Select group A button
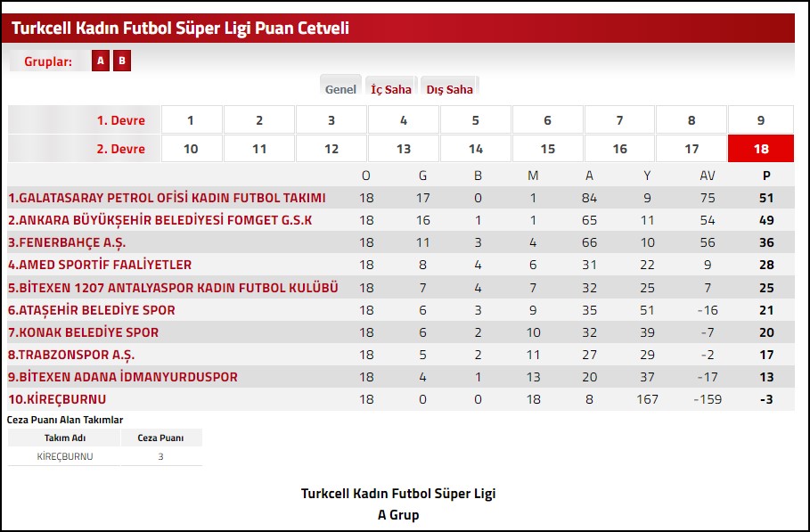 click(x=101, y=61)
